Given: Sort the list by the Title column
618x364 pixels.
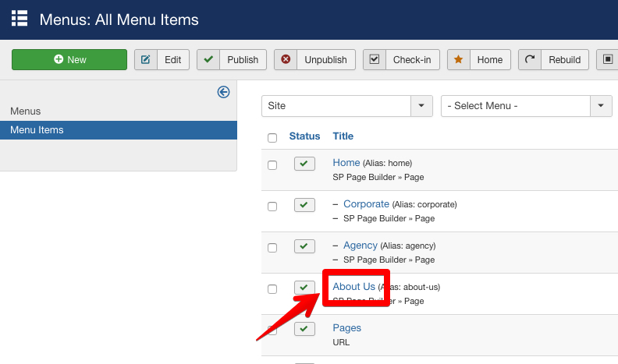Looking at the screenshot, I should [343, 136].
